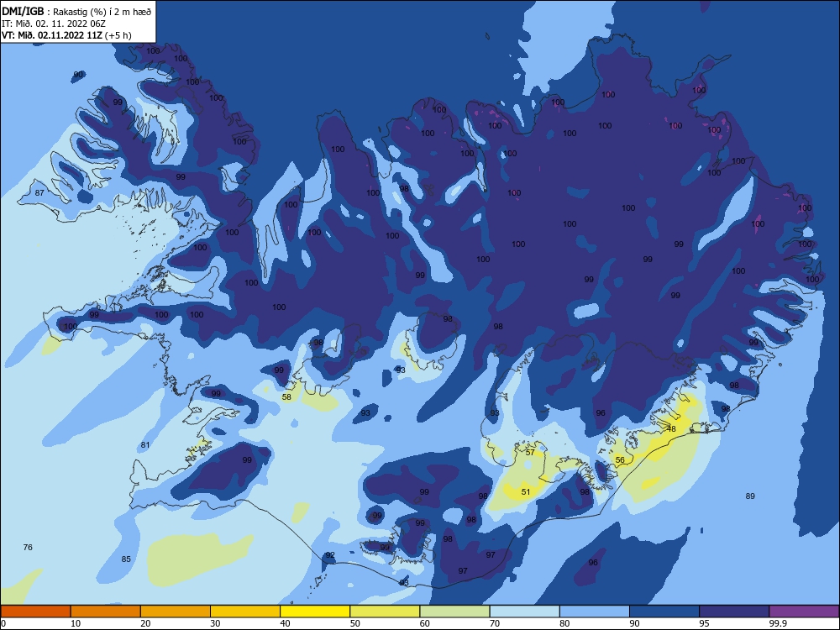The width and height of the screenshot is (840, 630).
Task: Click the humidity value '56' on the map
Action: pos(620,459)
